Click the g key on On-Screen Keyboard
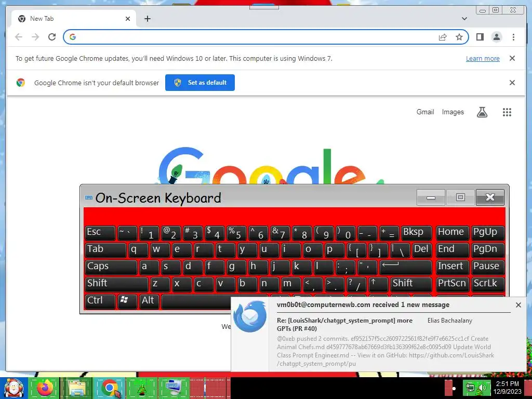Image resolution: width=532 pixels, height=399 pixels. [236, 267]
